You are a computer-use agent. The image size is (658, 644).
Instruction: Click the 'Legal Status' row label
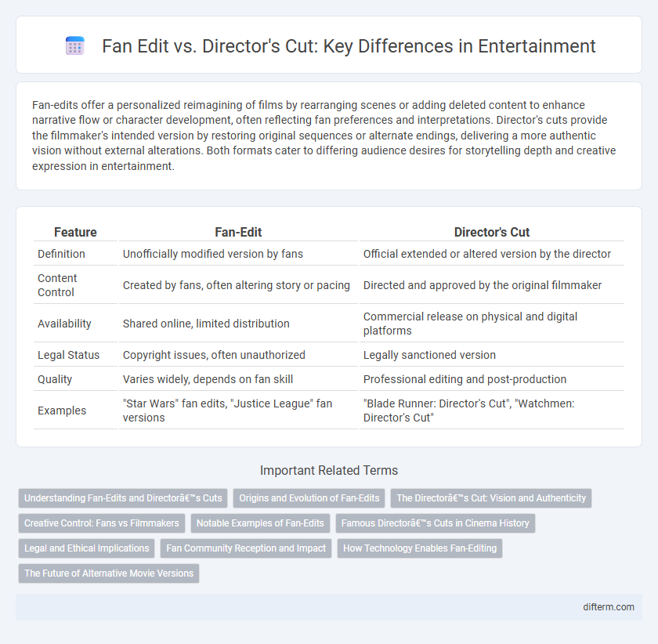click(68, 355)
